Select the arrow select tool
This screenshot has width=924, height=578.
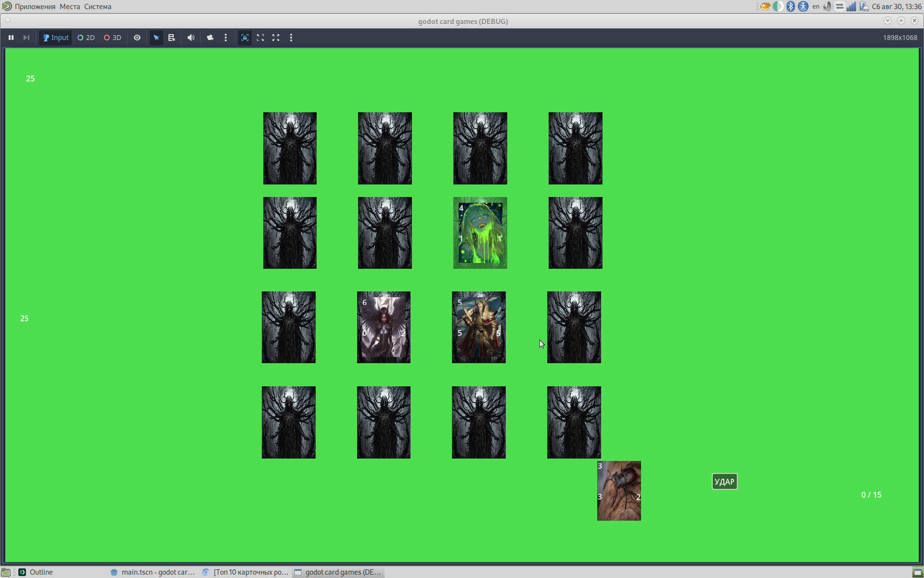[x=156, y=38]
